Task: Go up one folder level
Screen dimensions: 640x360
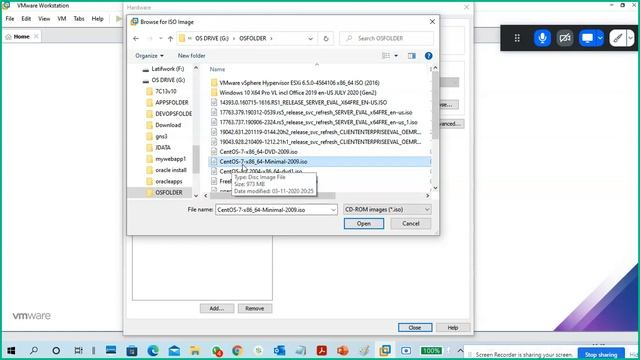Action: (x=170, y=38)
